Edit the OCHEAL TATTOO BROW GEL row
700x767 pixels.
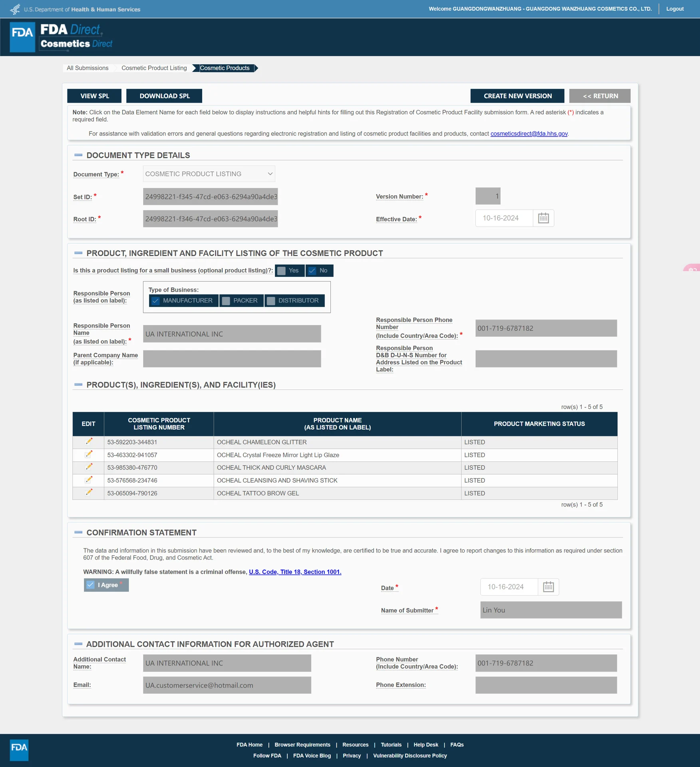[x=89, y=492]
